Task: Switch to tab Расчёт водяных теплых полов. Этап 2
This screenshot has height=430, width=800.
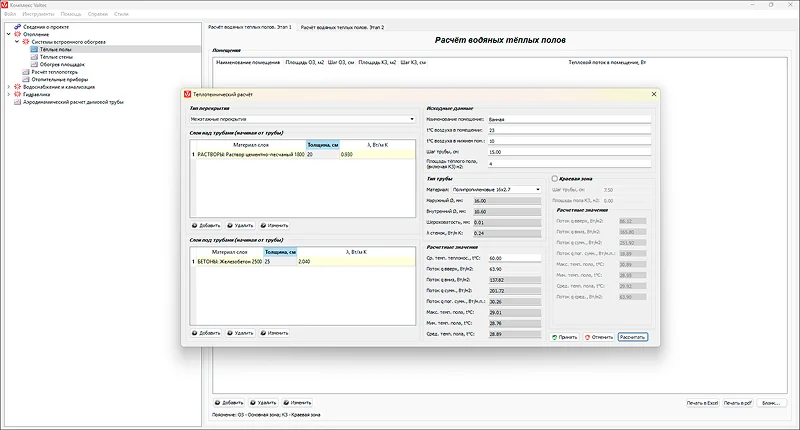Action: point(342,27)
